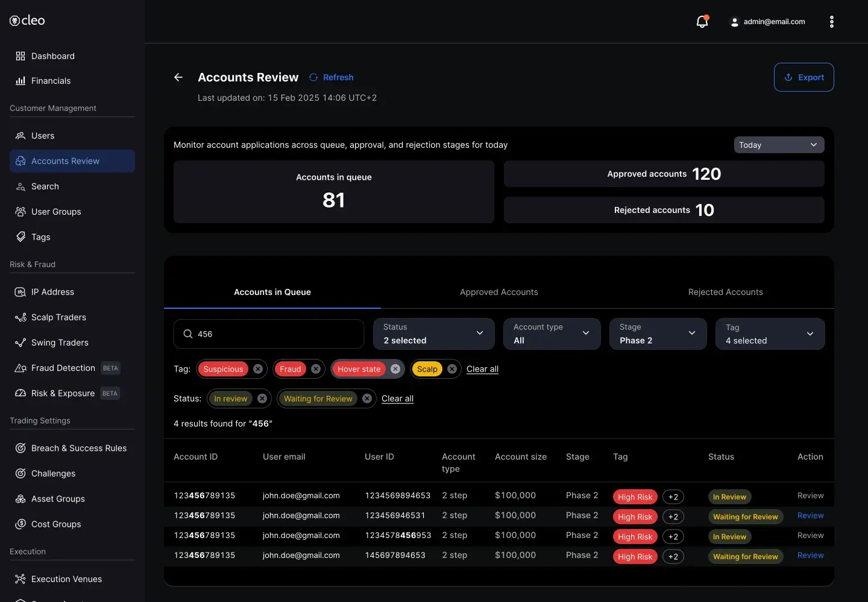Open Breach & Success Rules
Viewport: 868px width, 602px height.
click(72, 448)
